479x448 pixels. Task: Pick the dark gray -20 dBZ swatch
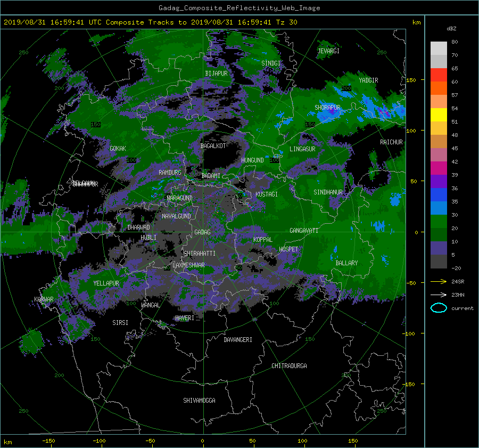439,262
